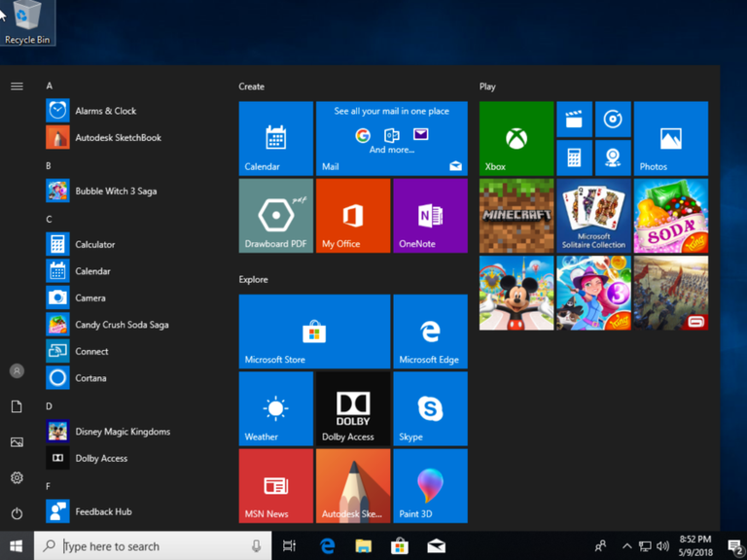
Task: Open the Bubble Witch 3 Saga tile
Action: [x=593, y=293]
